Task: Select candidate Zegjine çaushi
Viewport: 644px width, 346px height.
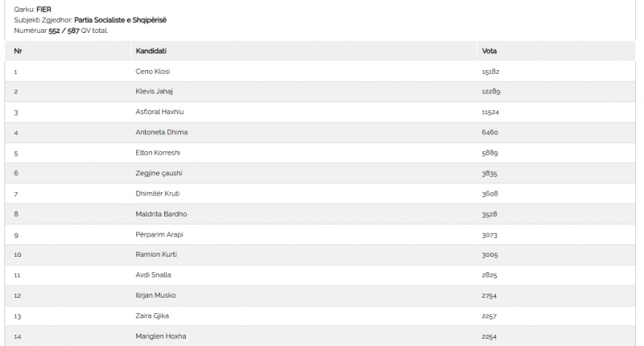Action: click(x=159, y=173)
